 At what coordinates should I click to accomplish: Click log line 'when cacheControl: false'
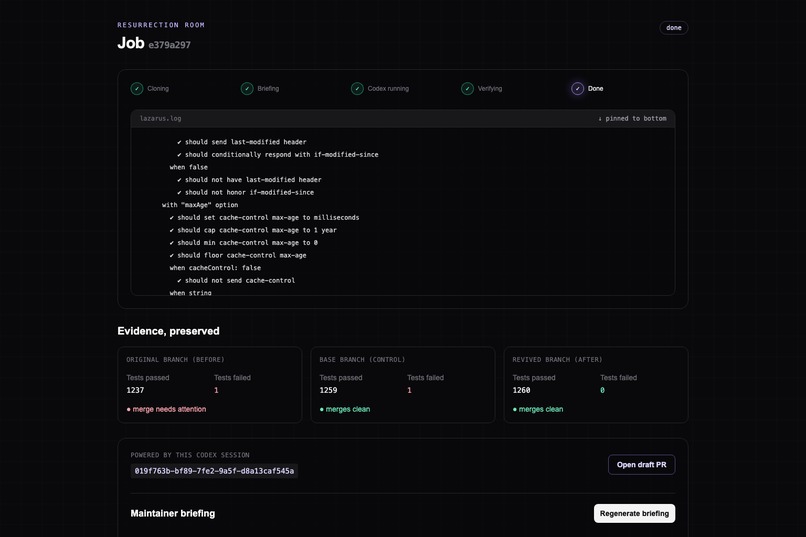(x=215, y=268)
